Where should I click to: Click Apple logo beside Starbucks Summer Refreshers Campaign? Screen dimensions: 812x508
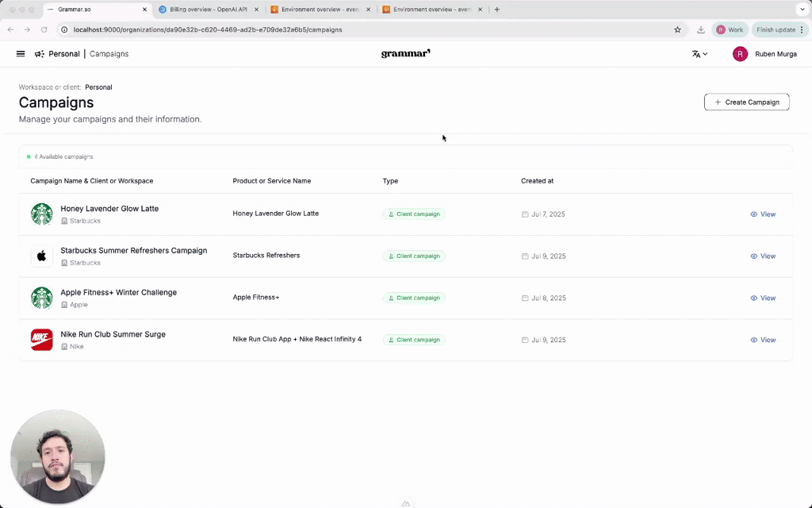coord(41,256)
